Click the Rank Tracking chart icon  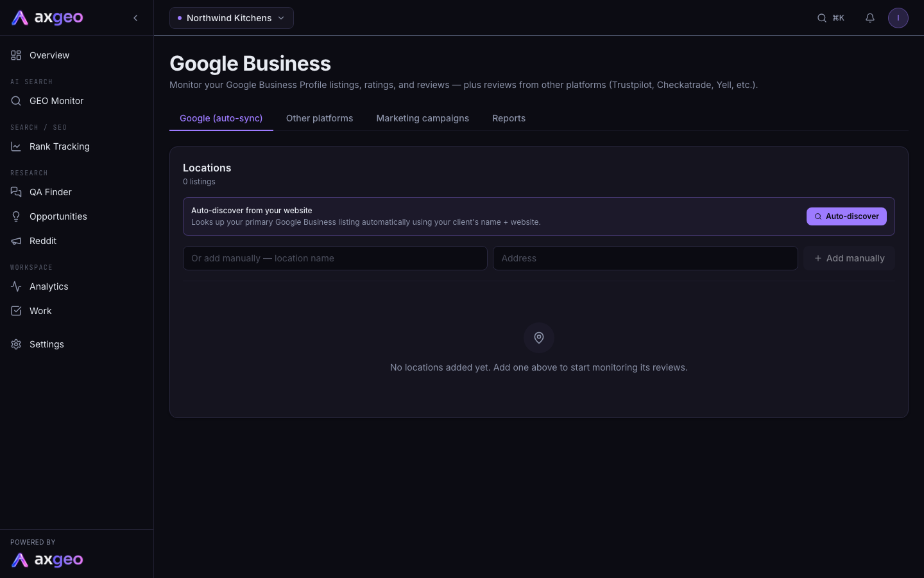point(16,146)
